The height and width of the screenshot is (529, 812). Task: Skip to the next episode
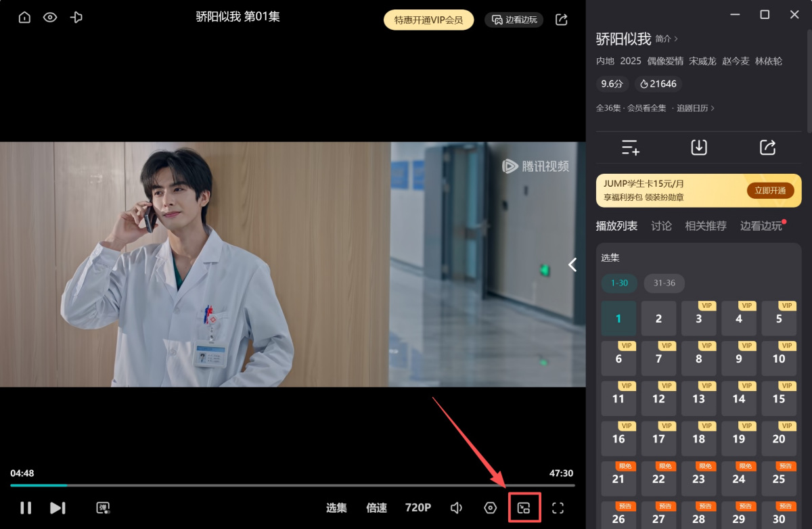click(58, 507)
